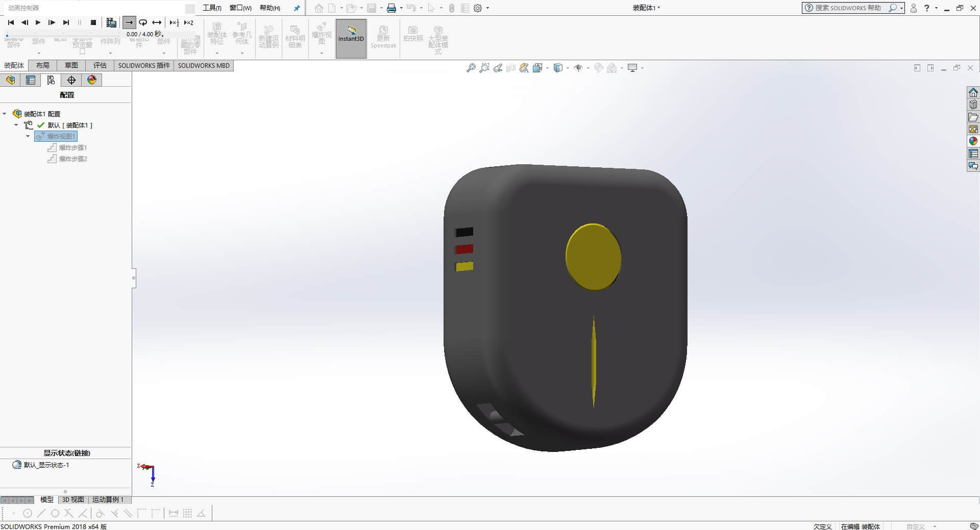The width and height of the screenshot is (980, 530).
Task: Open FeatureManager design tree tab
Action: 11,80
